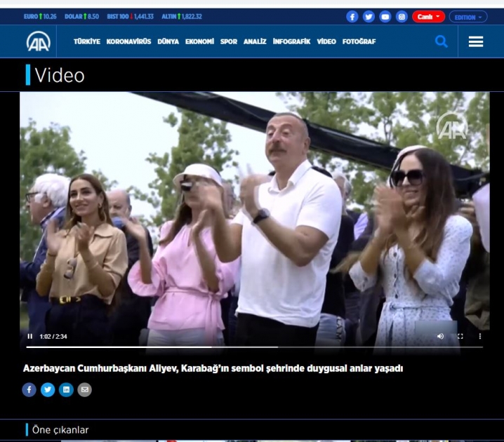The height and width of the screenshot is (442, 504).
Task: Open video player more options menu
Action: click(480, 336)
